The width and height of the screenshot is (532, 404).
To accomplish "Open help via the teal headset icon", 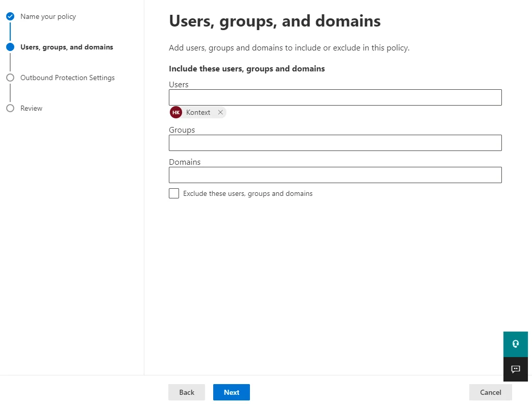I will click(515, 344).
